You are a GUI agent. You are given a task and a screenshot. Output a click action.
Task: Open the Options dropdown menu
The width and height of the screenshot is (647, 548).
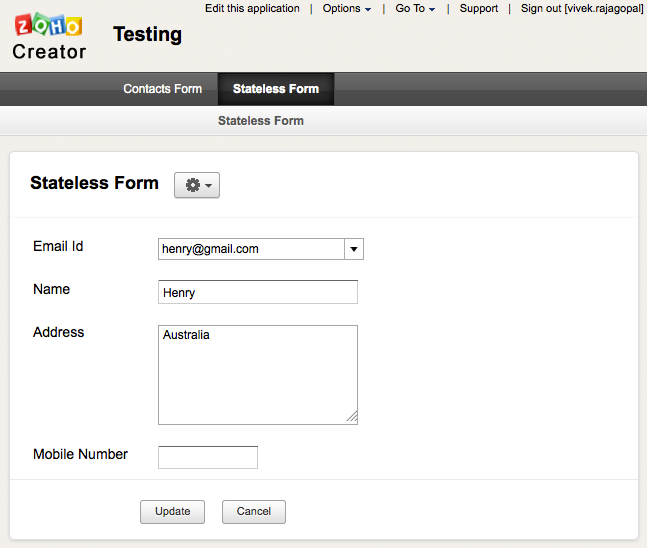click(x=346, y=8)
